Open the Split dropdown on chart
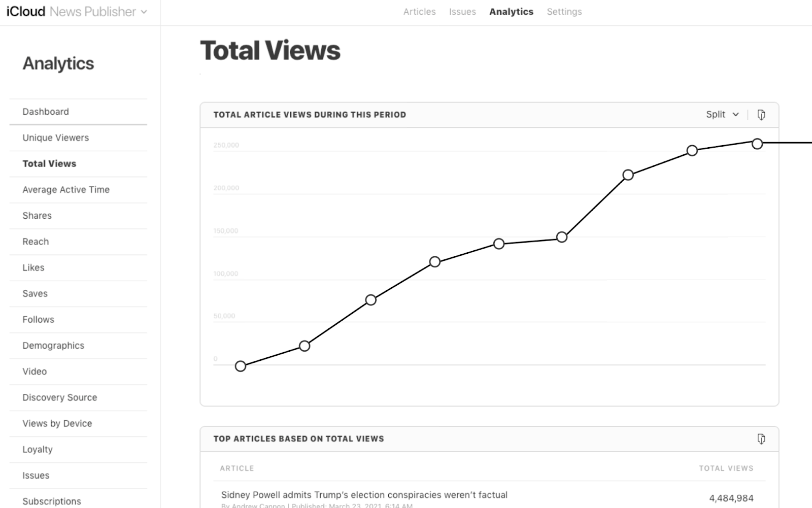 click(x=722, y=115)
